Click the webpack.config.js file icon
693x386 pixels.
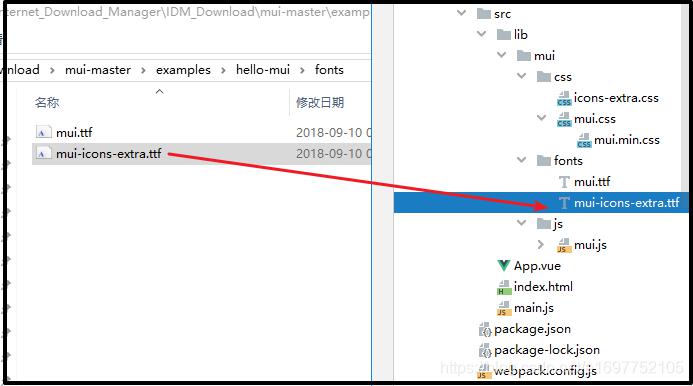(x=484, y=371)
